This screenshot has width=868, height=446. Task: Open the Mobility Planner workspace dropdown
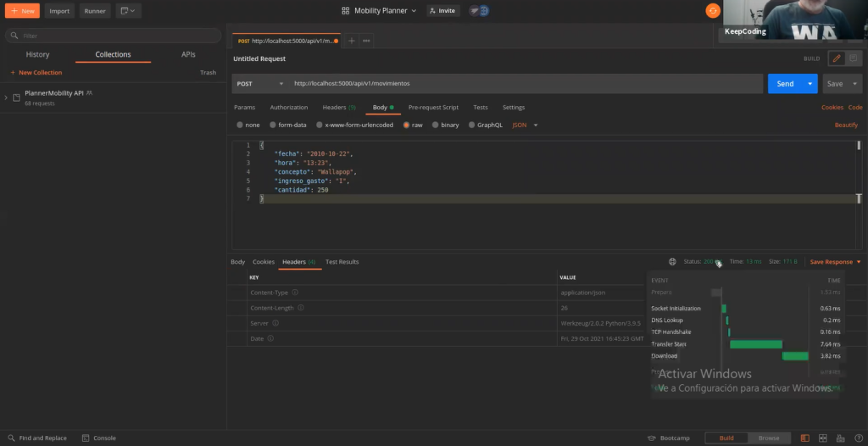[x=386, y=10]
